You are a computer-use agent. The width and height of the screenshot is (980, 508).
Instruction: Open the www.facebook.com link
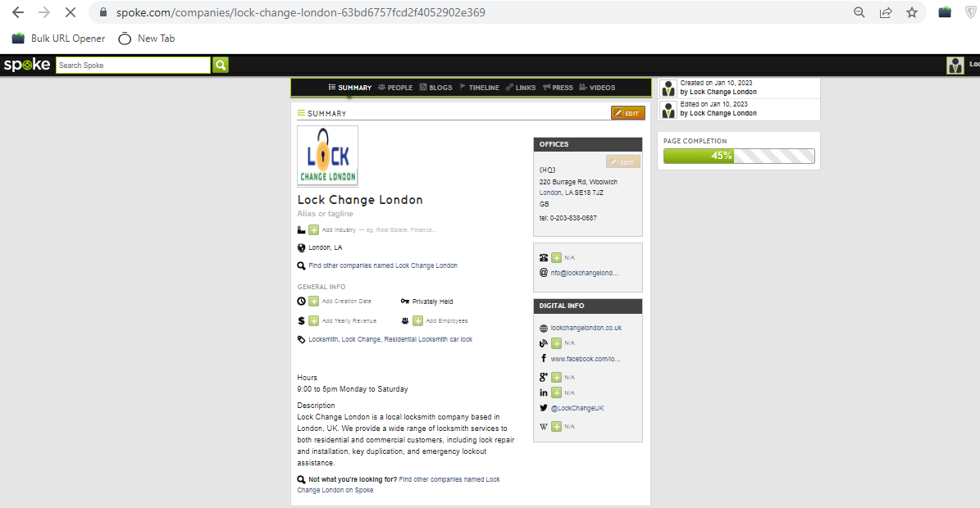(586, 360)
